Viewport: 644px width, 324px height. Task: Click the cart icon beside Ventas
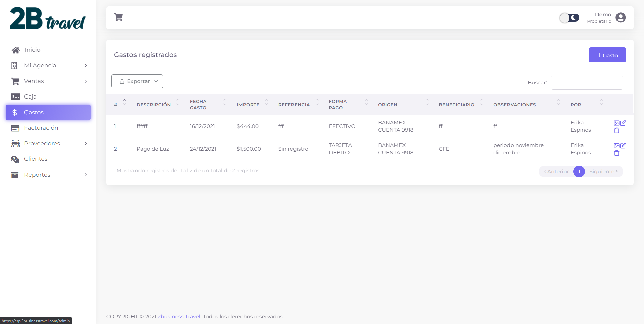[x=15, y=81]
